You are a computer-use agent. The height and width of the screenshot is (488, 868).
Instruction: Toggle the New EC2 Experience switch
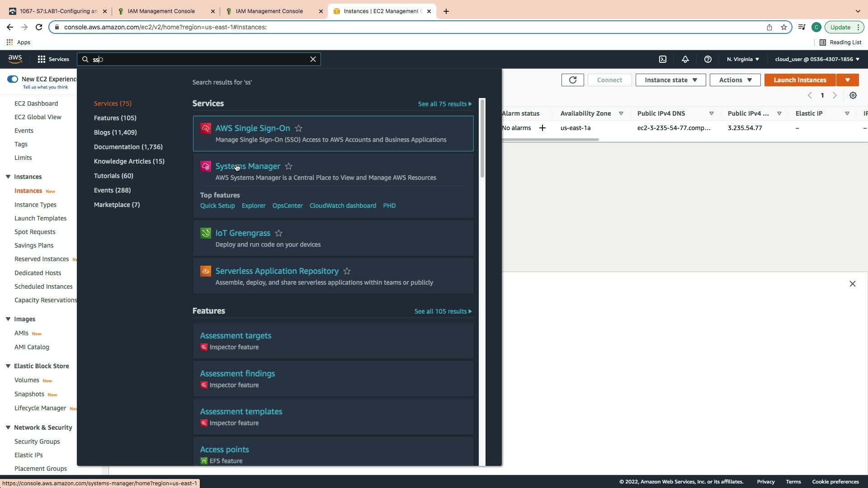click(x=13, y=79)
